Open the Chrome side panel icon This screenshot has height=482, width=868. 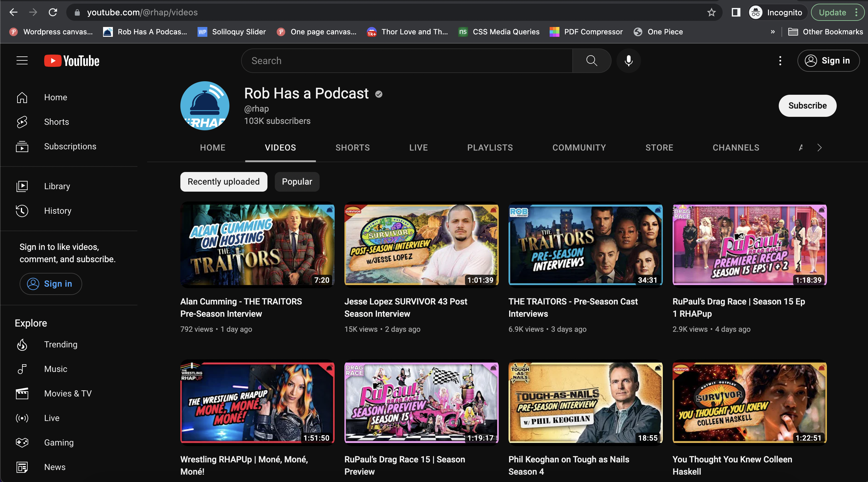tap(736, 13)
